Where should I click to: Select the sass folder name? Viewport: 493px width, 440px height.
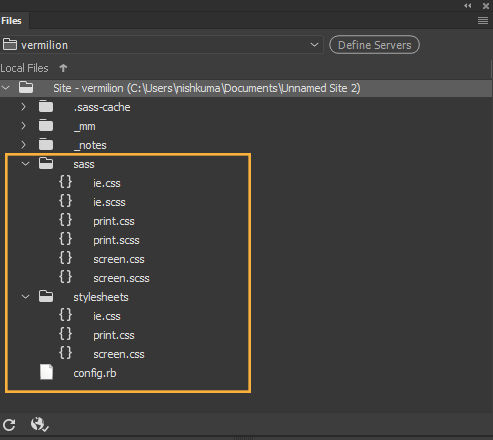click(x=84, y=164)
